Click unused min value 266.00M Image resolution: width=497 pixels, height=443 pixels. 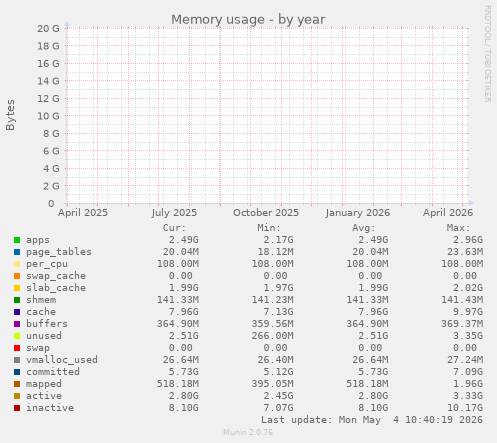(x=272, y=336)
